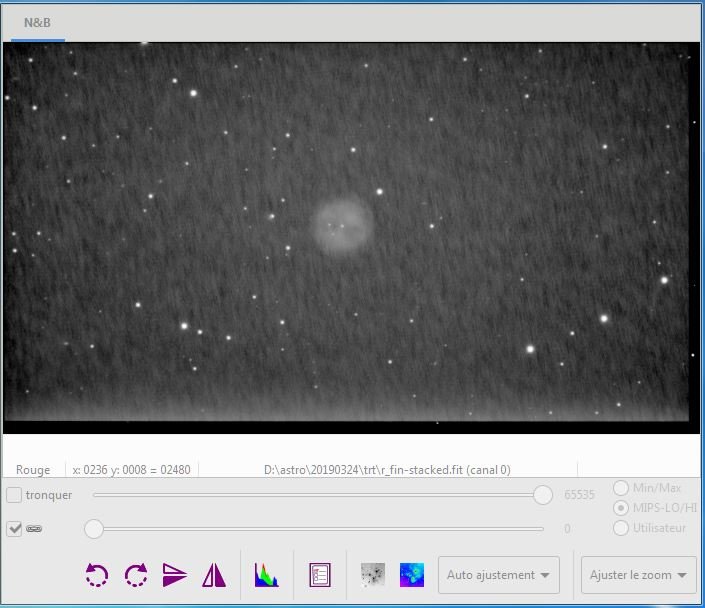This screenshot has height=608, width=705.
Task: Open Ajuster le zoom dropdown
Action: tap(638, 575)
